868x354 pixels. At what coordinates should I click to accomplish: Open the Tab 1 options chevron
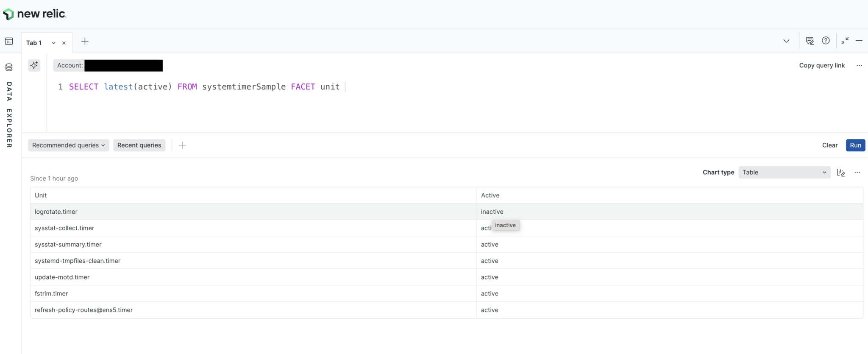[54, 43]
